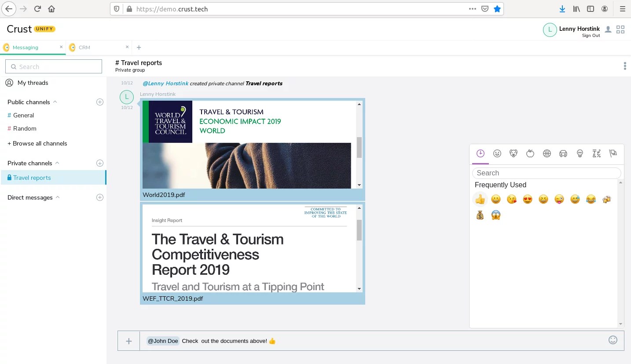Screen dimensions: 631x364
Task: Switch to the Frequently Used emoji category
Action: tap(480, 153)
